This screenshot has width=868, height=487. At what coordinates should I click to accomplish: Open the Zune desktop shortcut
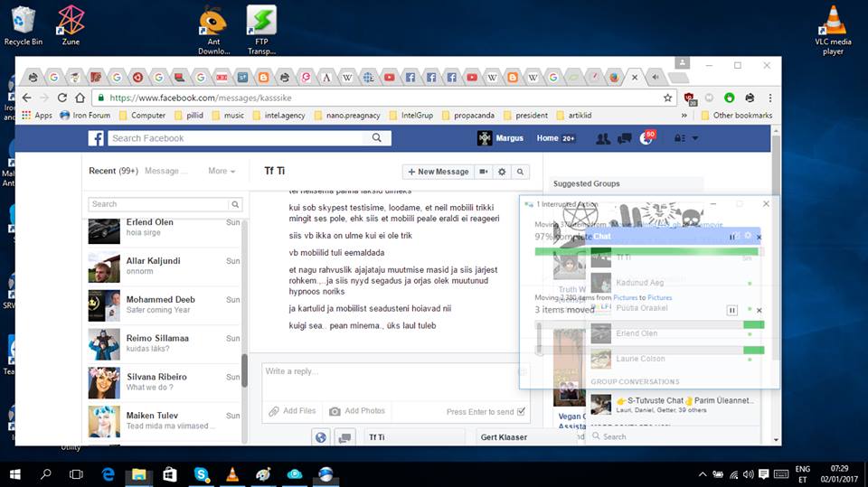[71, 25]
